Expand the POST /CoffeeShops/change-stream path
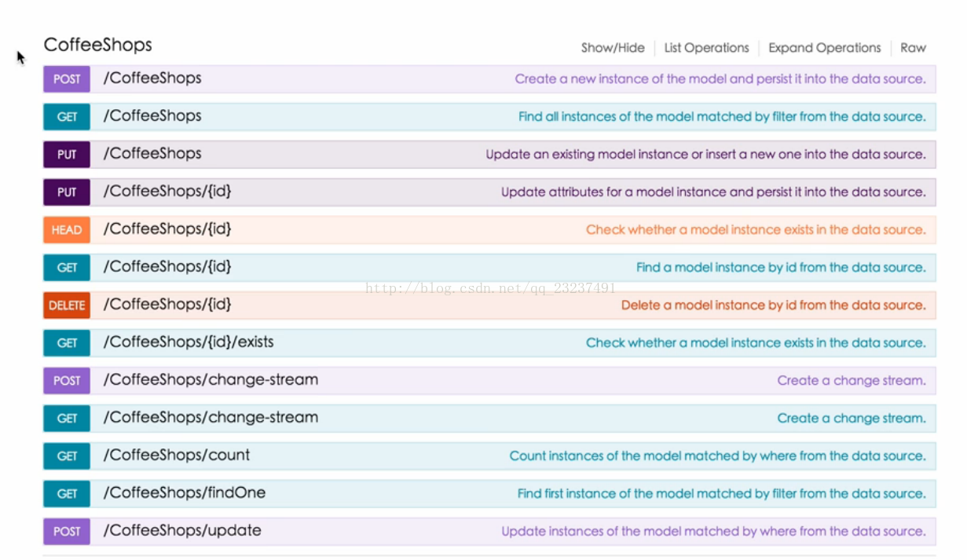Screen dimensions: 967x560 211,379
